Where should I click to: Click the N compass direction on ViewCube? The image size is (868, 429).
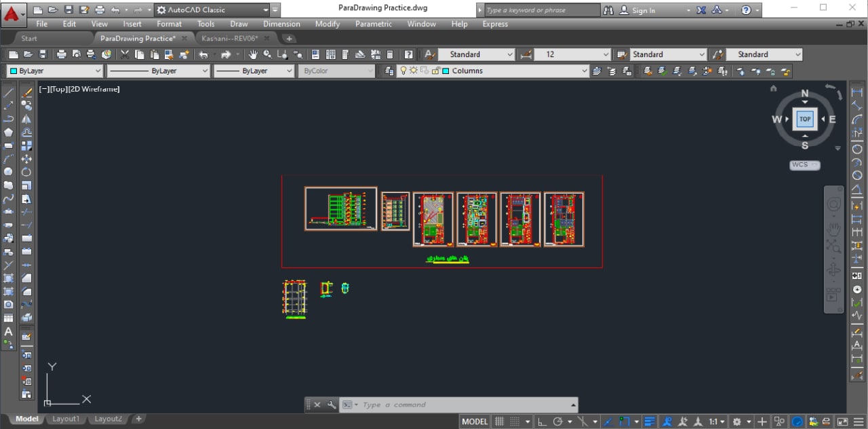(x=805, y=94)
